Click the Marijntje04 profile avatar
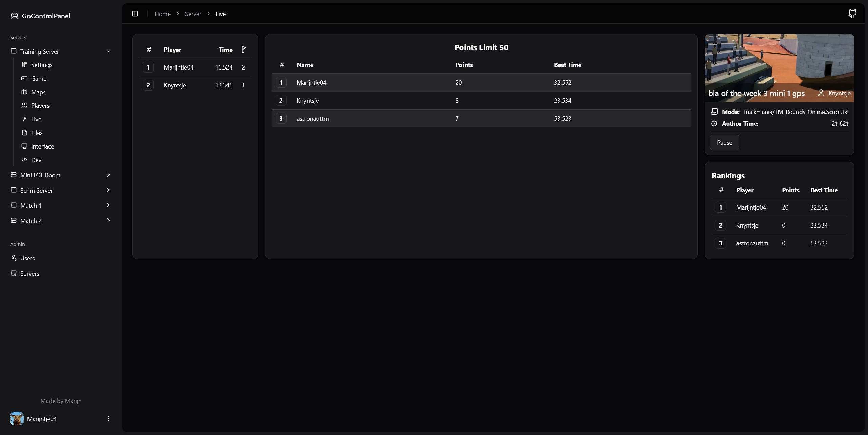Image resolution: width=868 pixels, height=435 pixels. 17,418
